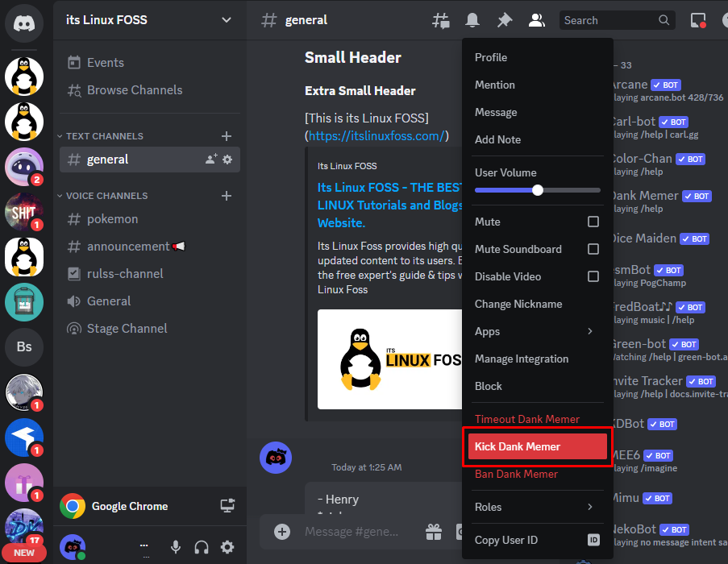728x564 pixels.
Task: Toggle microphone mute icon
Action: [176, 547]
